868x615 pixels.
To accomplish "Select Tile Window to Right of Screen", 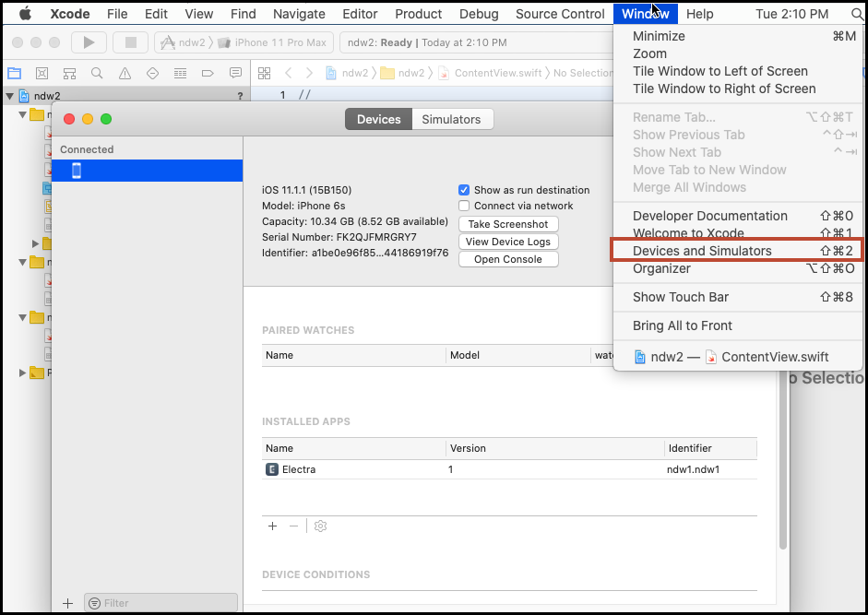I will pyautogui.click(x=737, y=89).
